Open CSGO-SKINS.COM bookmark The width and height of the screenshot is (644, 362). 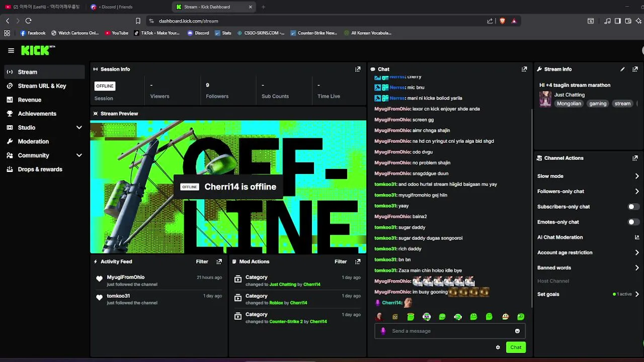(x=261, y=33)
